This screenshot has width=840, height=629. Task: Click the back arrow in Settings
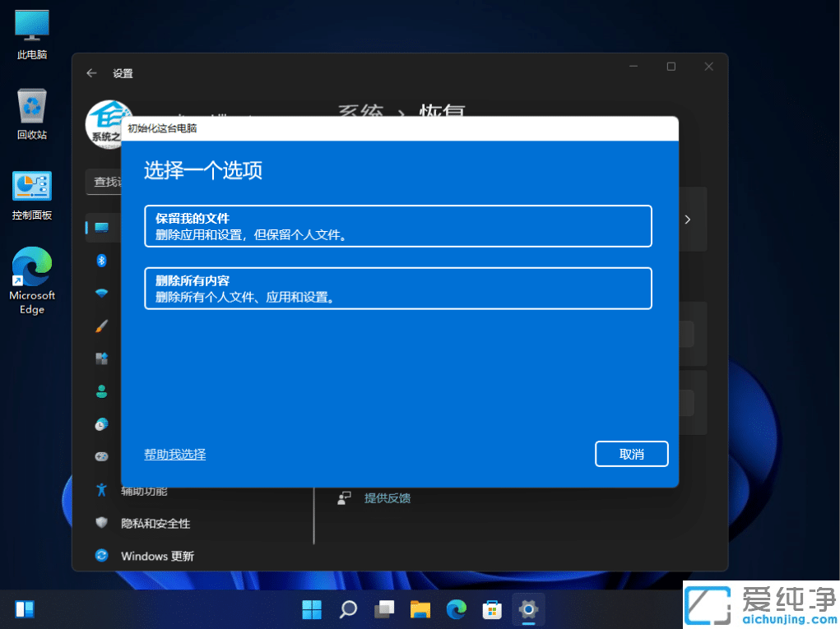[x=91, y=73]
